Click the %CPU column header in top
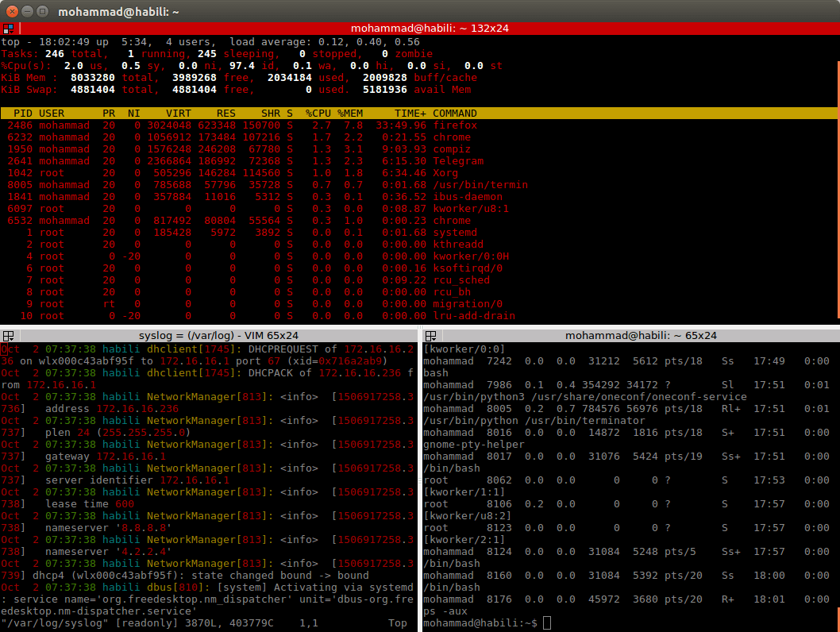The height and width of the screenshot is (632, 840). point(318,114)
